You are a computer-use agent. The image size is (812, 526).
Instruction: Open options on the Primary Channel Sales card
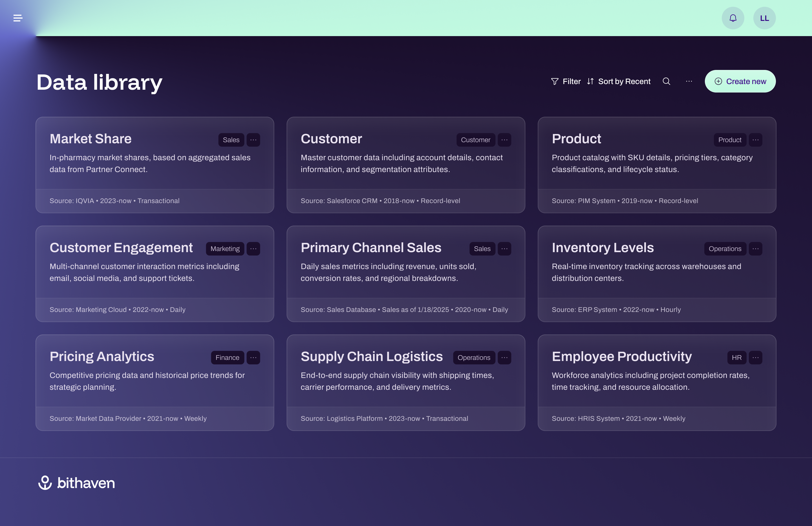click(x=505, y=248)
